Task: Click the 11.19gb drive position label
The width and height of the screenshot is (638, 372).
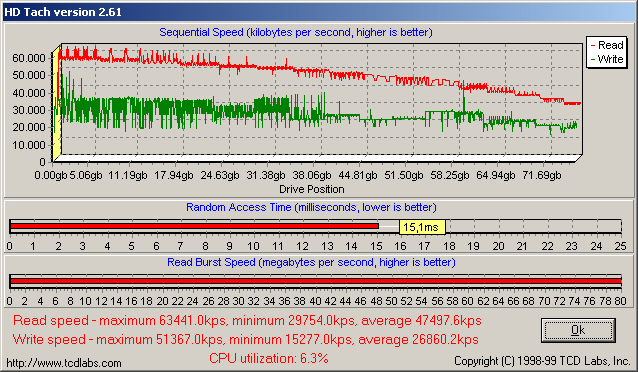Action: coord(128,175)
